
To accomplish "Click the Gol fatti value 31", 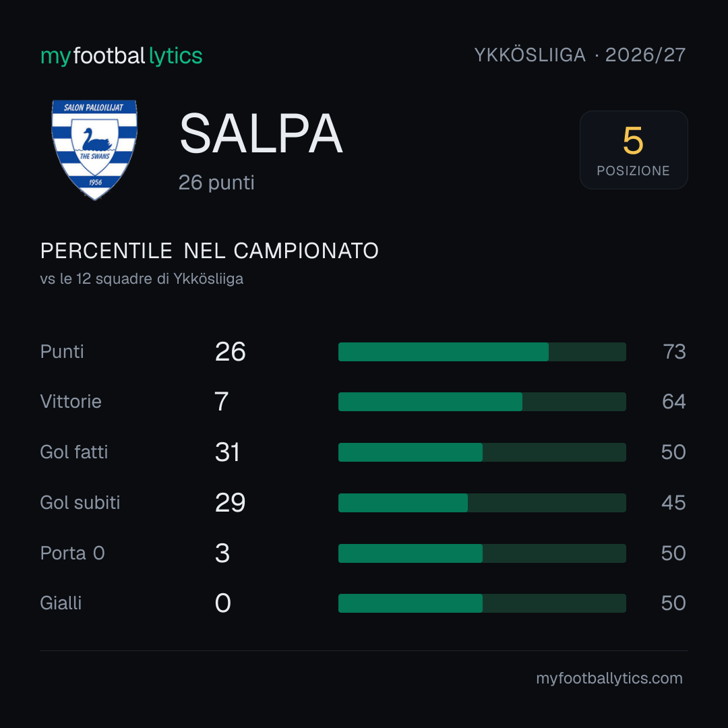I will tap(228, 452).
